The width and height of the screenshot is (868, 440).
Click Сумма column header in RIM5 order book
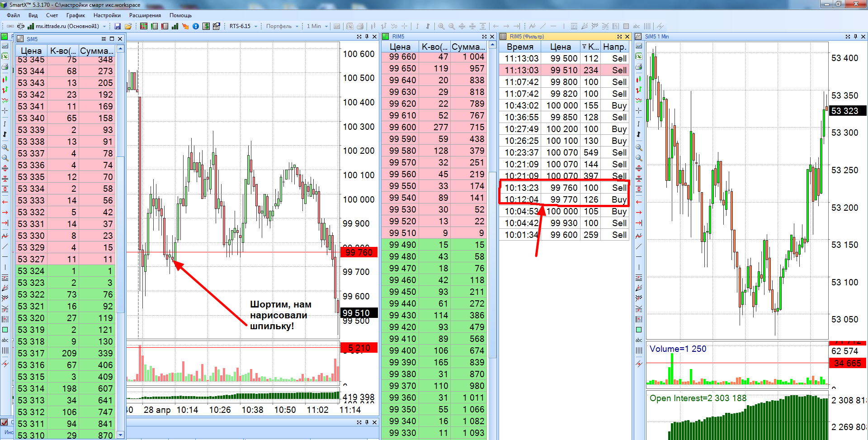point(468,47)
